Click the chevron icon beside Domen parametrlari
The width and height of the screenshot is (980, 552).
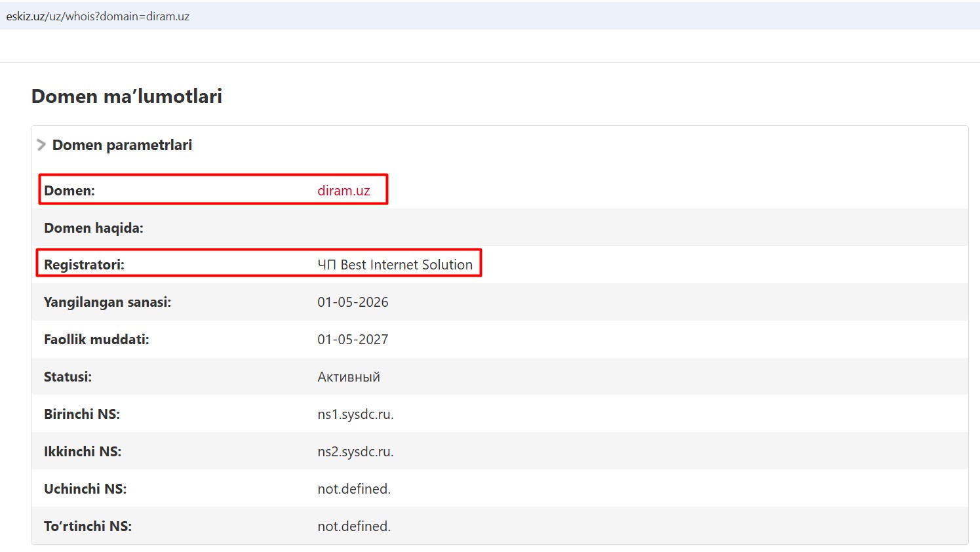click(x=41, y=145)
